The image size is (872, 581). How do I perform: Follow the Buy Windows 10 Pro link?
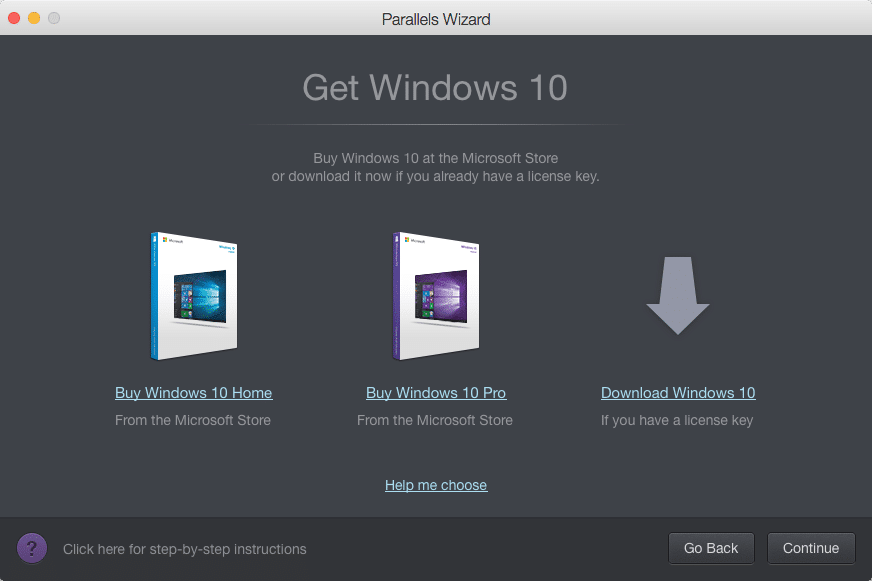pyautogui.click(x=436, y=393)
